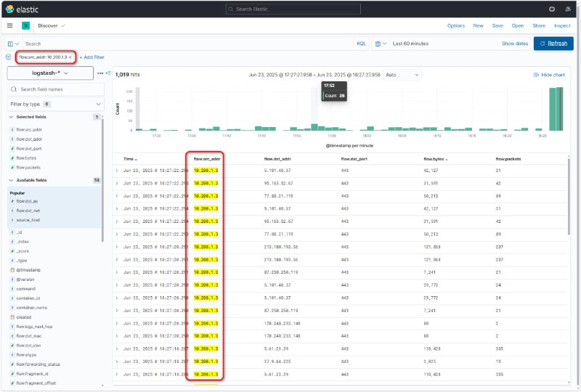Click Add filter link
This screenshot has height=392, width=581.
[92, 57]
